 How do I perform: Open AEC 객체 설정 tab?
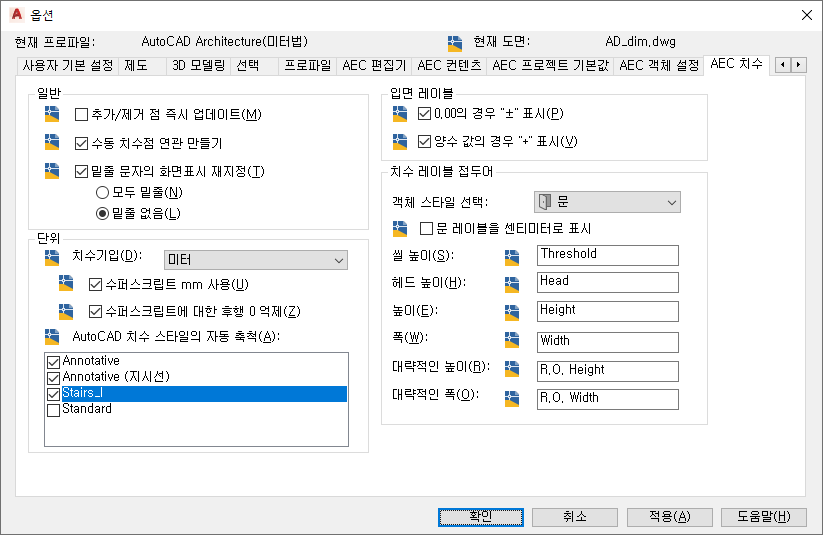point(659,66)
